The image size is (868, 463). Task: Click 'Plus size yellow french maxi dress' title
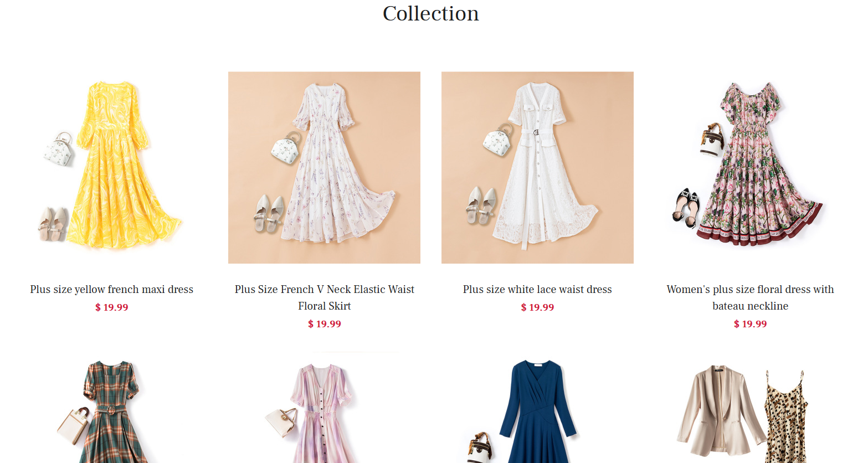[111, 289]
